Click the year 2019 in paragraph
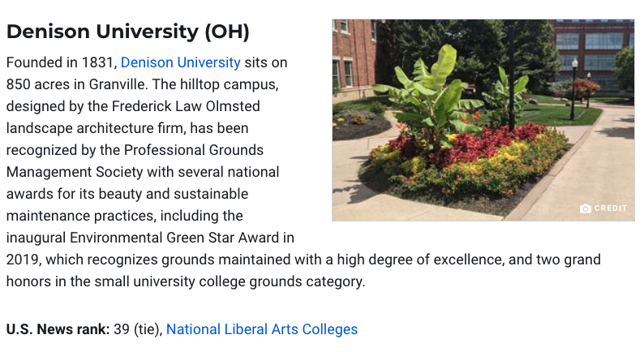 pyautogui.click(x=23, y=260)
